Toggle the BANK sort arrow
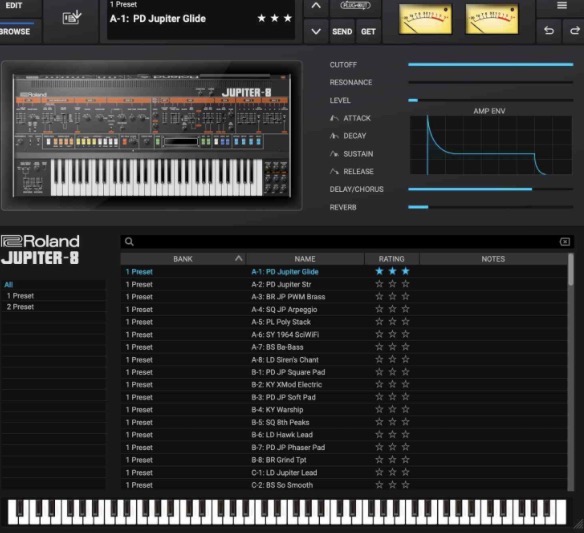Viewport: 584px width, 533px height. point(239,258)
